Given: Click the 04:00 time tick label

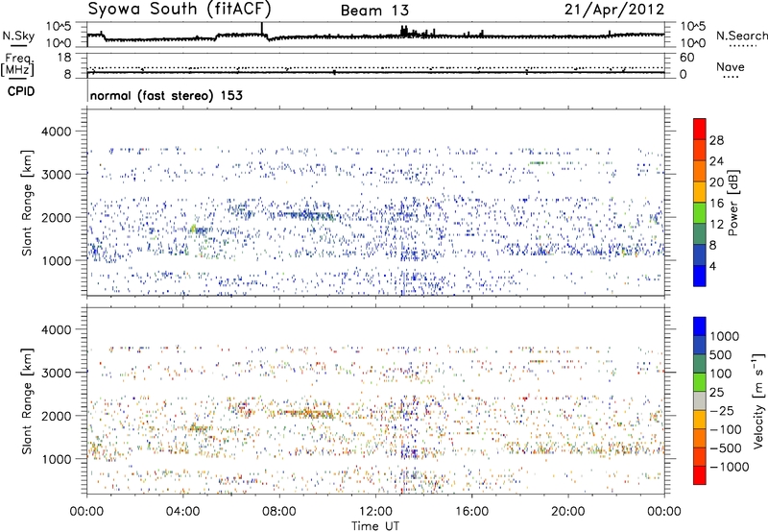Looking at the screenshot, I should coord(182,511).
